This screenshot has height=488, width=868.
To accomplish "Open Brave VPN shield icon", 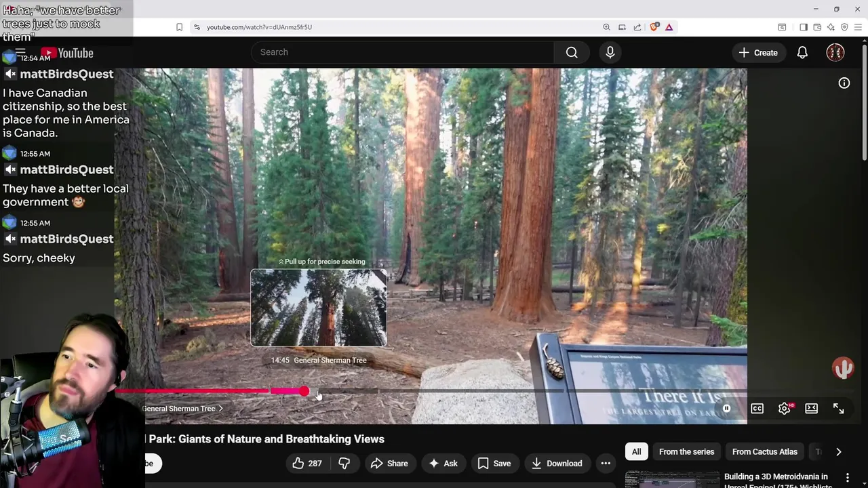I will [x=844, y=27].
